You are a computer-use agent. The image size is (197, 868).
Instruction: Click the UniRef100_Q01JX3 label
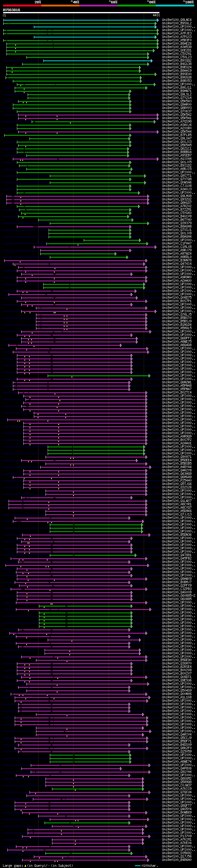tap(177, 142)
